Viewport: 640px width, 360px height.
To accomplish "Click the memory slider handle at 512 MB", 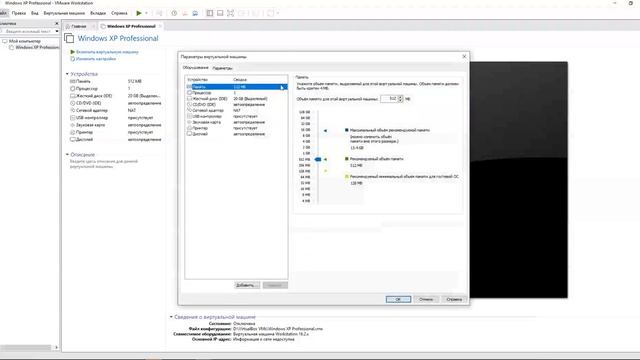I will pyautogui.click(x=318, y=159).
